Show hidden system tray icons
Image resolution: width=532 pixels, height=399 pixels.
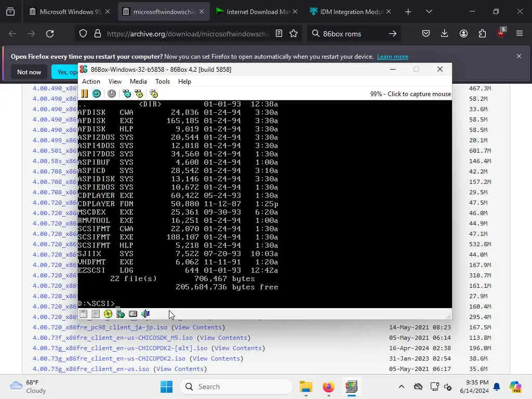click(402, 387)
